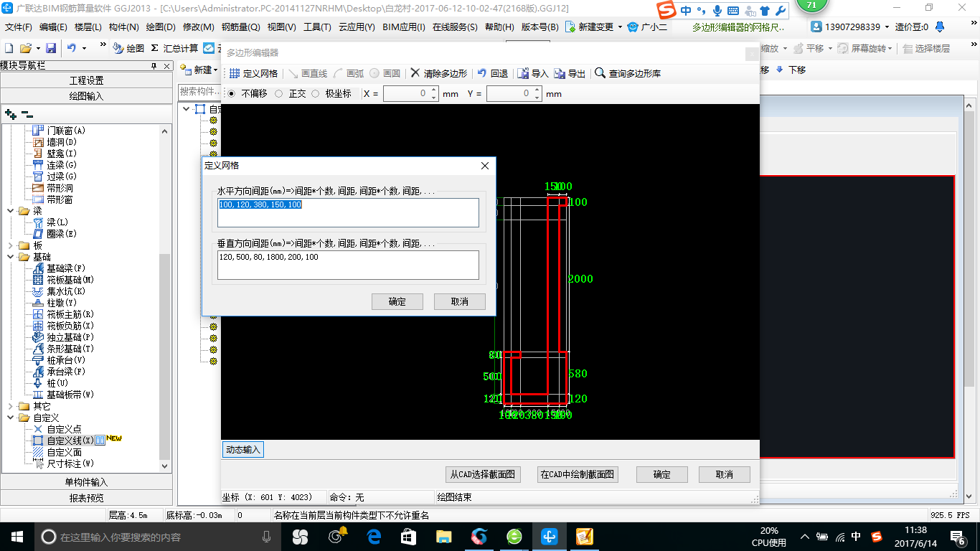
Task: Click the 从CAD选择截面图 button
Action: coord(483,474)
